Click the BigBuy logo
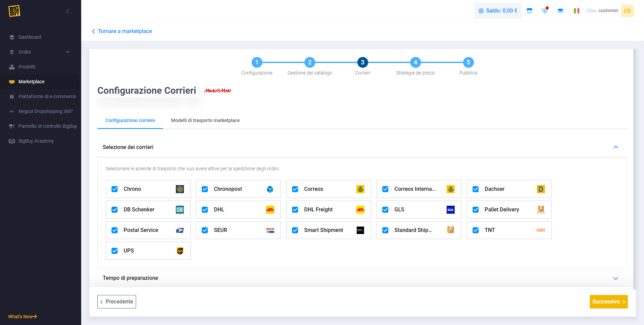Screen dimensions: 644x325 click(14, 11)
